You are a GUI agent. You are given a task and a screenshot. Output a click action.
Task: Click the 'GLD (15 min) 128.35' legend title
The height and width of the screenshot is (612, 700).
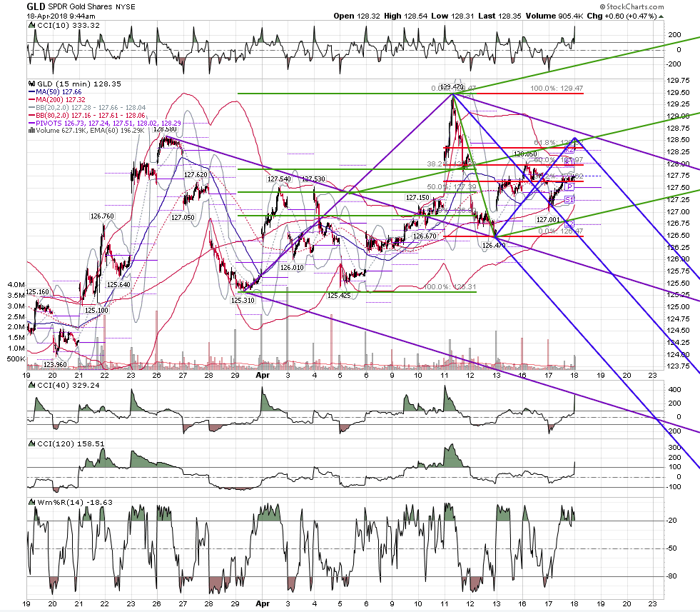(x=79, y=84)
